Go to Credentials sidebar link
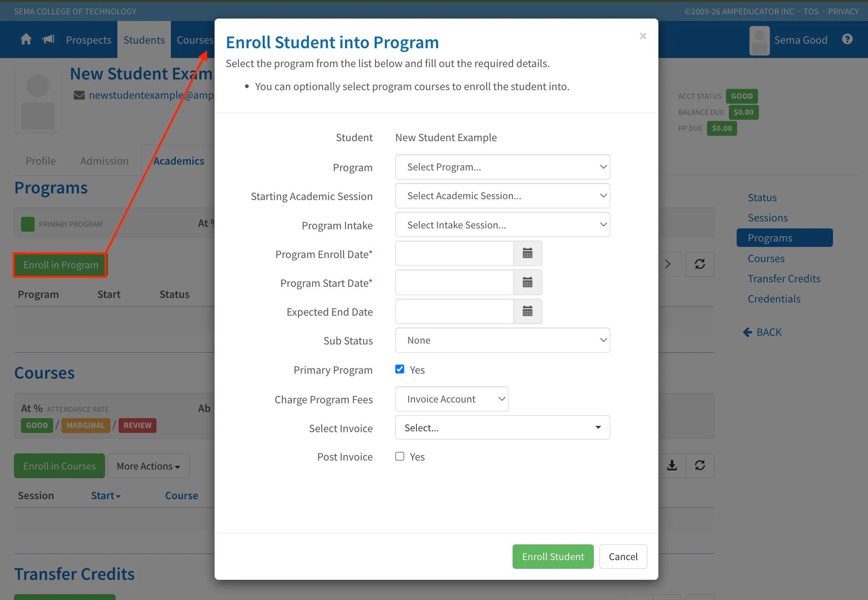This screenshot has height=600, width=868. coord(774,299)
